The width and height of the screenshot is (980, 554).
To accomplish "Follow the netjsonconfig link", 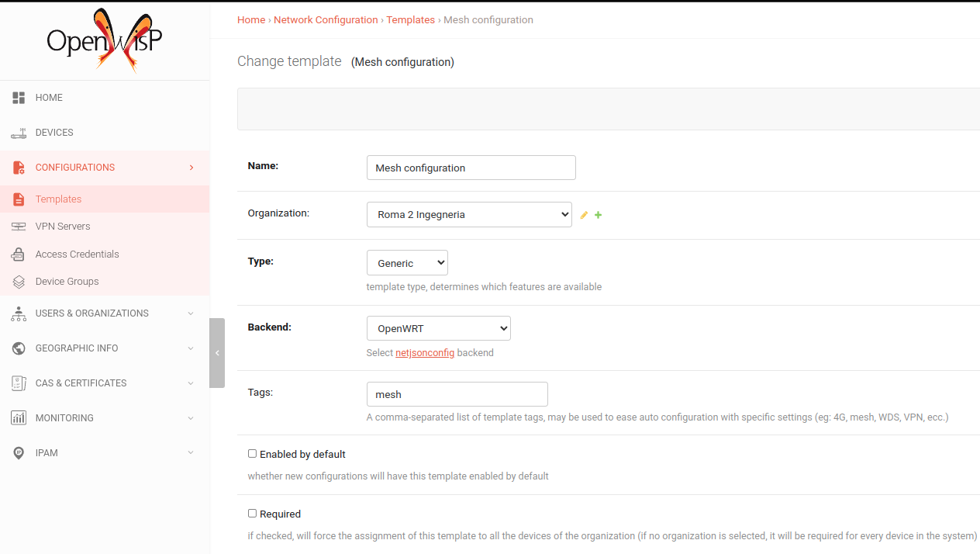I will (425, 352).
